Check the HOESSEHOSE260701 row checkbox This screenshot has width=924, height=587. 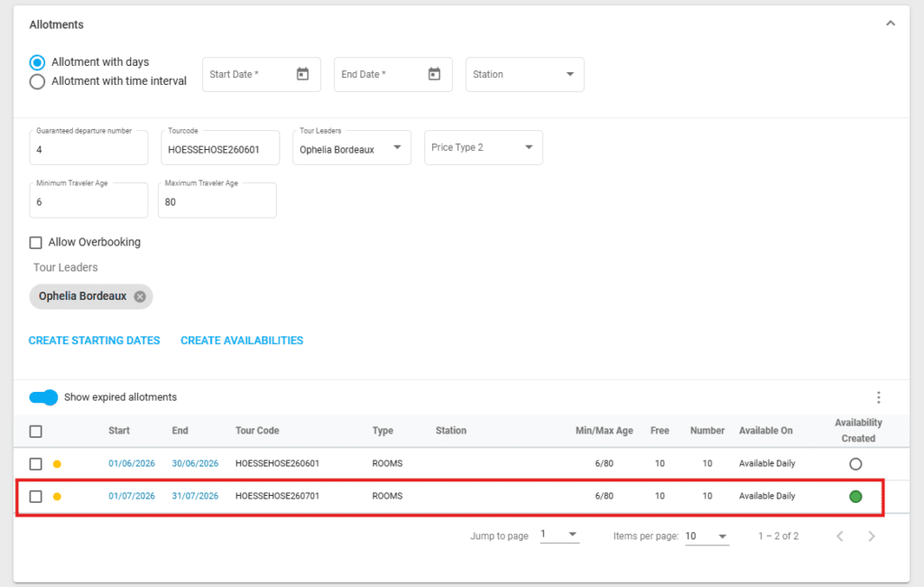36,496
